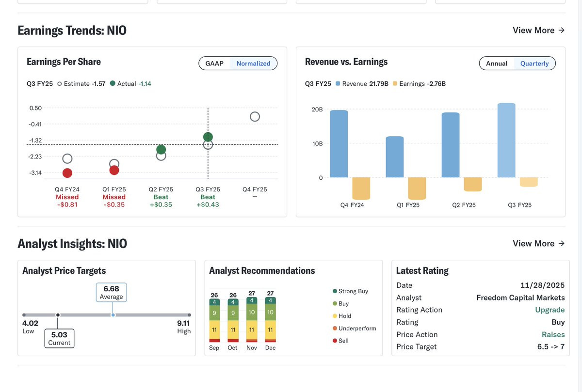Image resolution: width=582 pixels, height=392 pixels.
Task: Click Analyst Insights: NIO heading
Action: 72,243
